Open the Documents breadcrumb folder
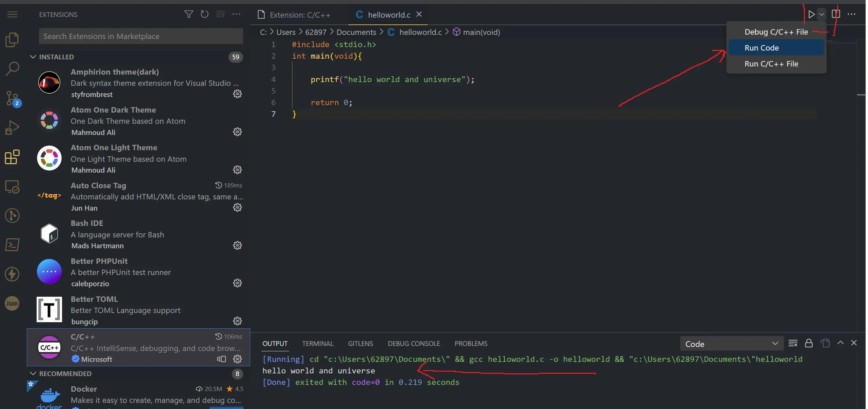 [356, 32]
